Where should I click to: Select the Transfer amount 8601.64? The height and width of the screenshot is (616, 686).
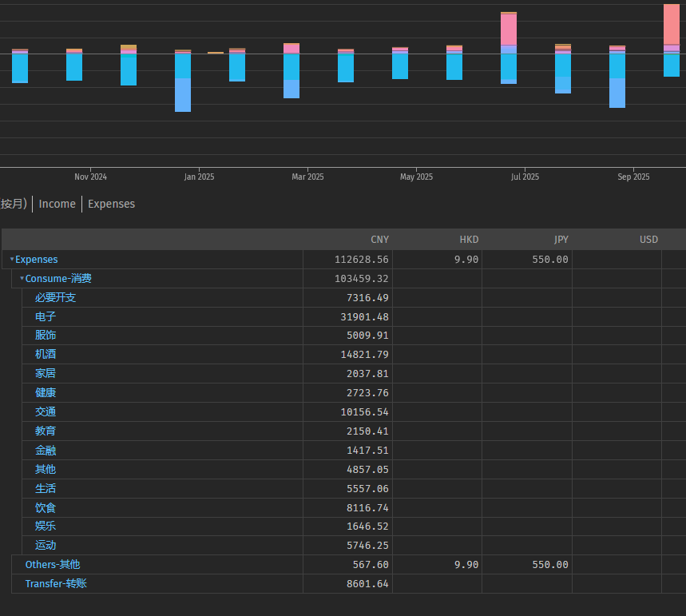click(x=367, y=583)
